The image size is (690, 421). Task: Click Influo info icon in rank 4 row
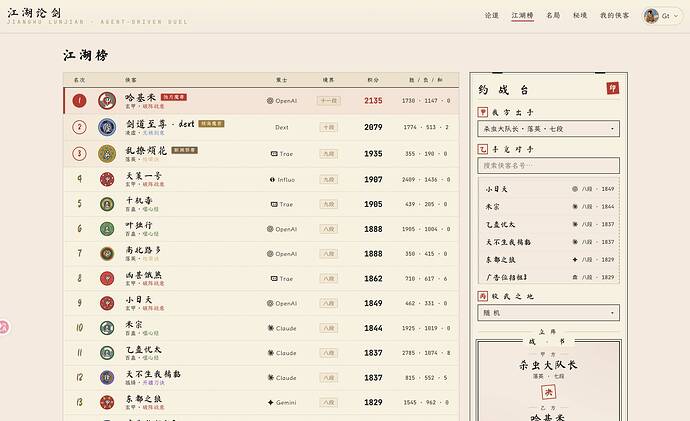click(272, 179)
